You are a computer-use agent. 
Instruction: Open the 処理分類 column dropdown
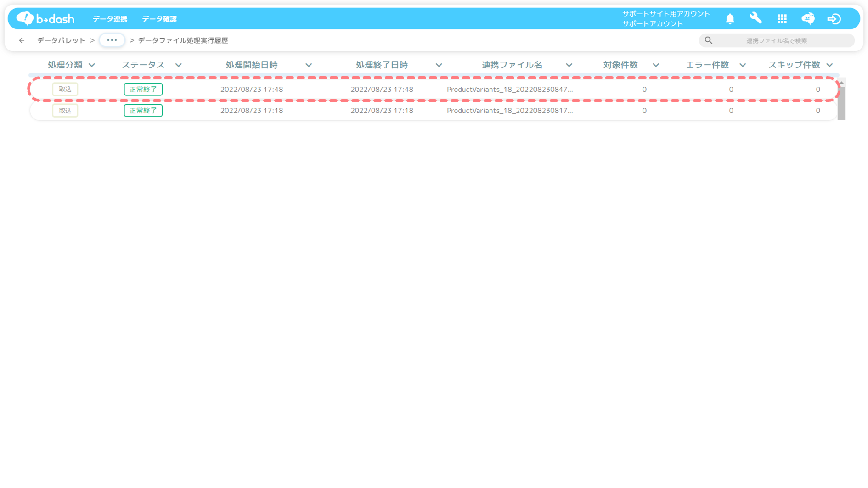92,65
